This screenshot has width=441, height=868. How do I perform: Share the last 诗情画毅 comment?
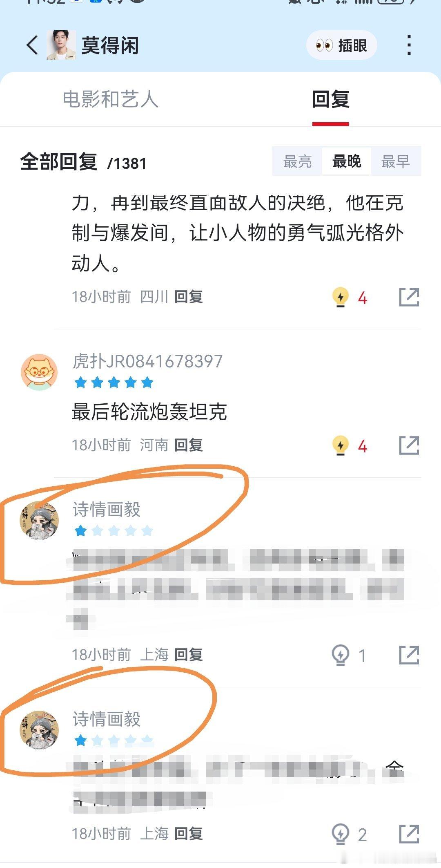[x=409, y=834]
